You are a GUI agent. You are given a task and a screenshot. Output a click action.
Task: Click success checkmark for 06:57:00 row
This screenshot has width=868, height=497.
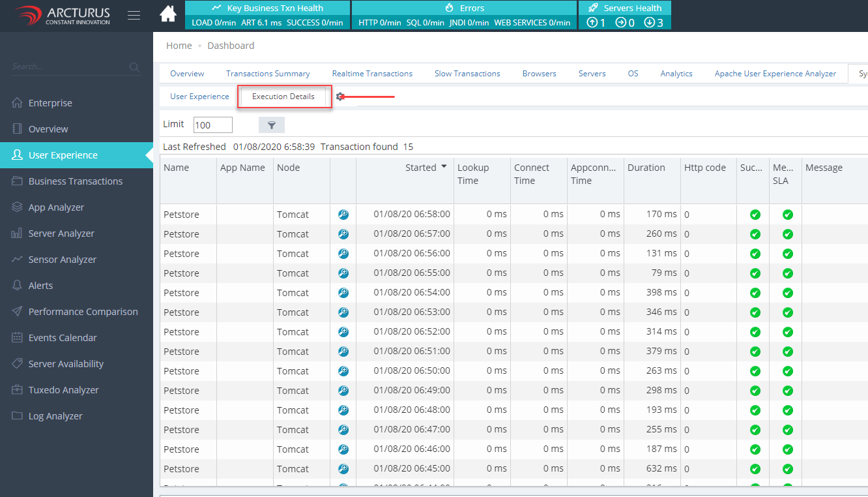(x=755, y=234)
